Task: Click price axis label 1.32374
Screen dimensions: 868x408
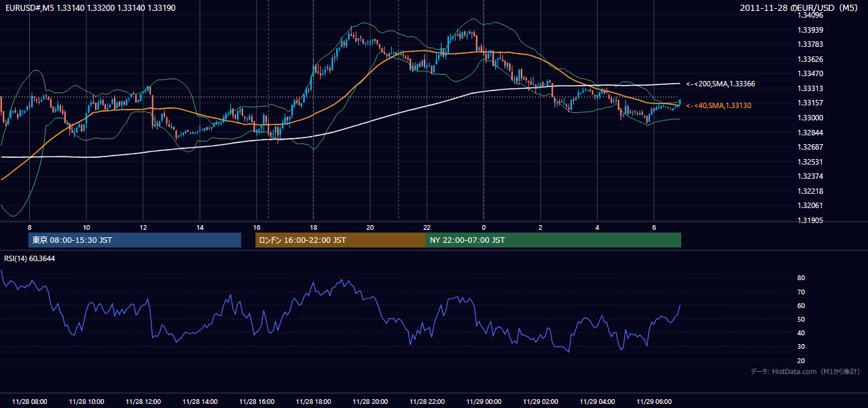Action: 810,176
